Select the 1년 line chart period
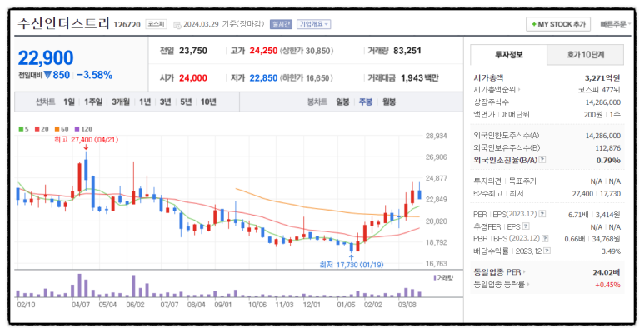The height and width of the screenshot is (333, 644). (145, 102)
